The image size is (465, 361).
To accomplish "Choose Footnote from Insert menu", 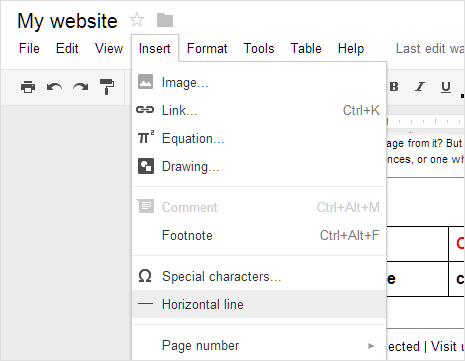I will (x=259, y=235).
